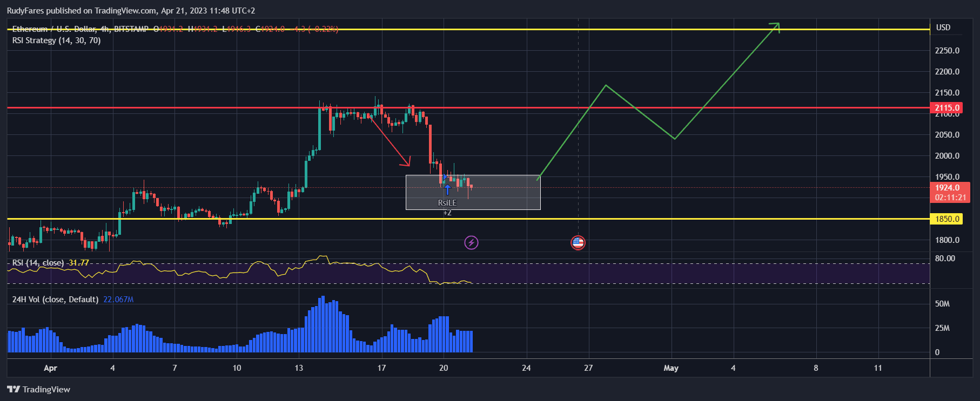Click the blue RsiLE entry arrow
Viewport: 980px width, 401px height.
(447, 189)
